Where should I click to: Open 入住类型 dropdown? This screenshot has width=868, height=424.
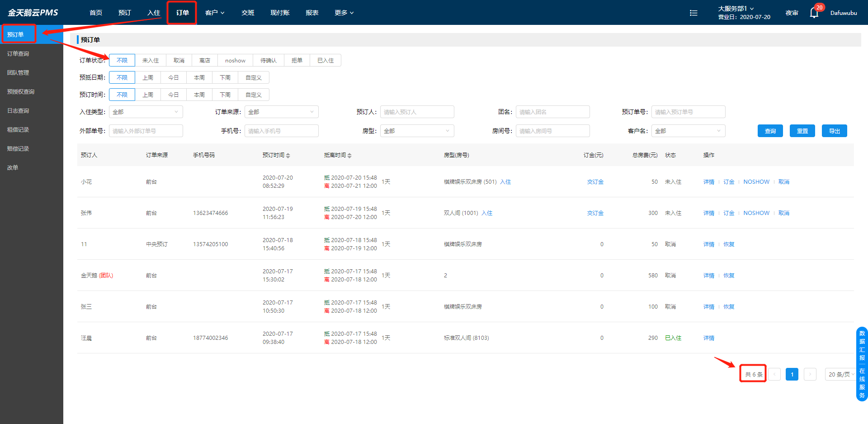tap(146, 112)
